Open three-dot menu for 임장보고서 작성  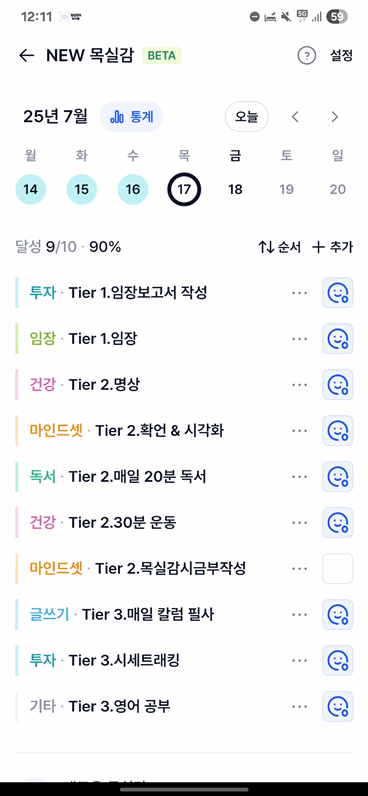coord(299,292)
